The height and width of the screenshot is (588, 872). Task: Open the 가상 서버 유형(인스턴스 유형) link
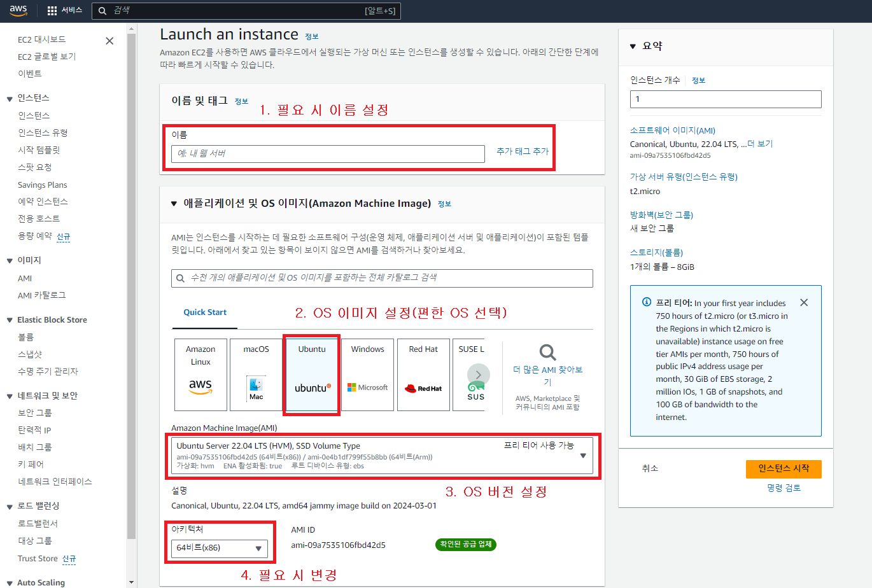point(684,177)
